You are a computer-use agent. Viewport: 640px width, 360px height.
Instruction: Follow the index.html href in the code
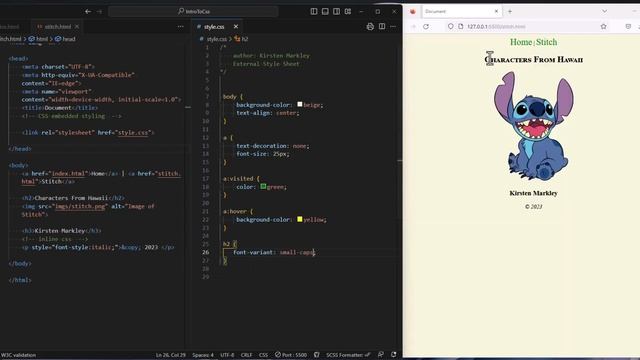click(x=68, y=173)
